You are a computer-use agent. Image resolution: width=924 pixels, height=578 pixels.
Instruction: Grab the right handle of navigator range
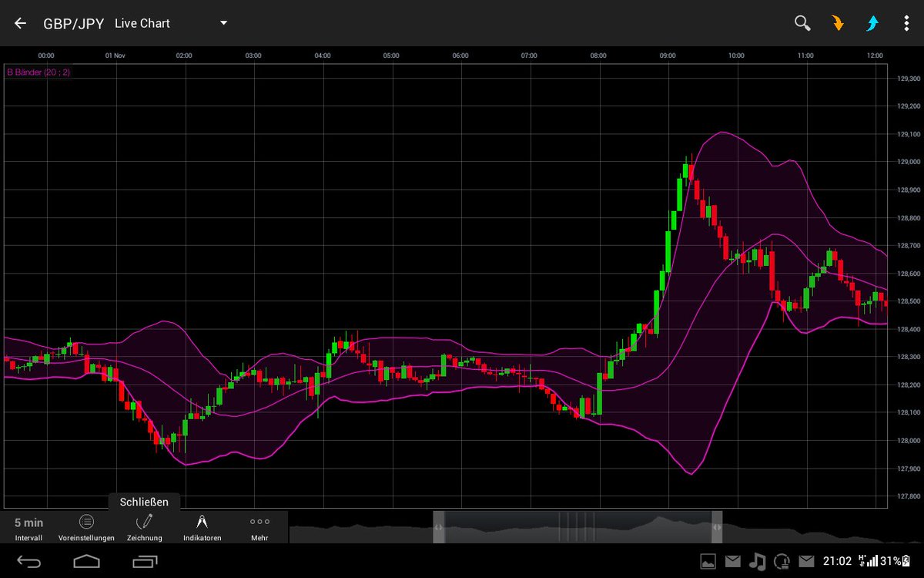coord(717,528)
